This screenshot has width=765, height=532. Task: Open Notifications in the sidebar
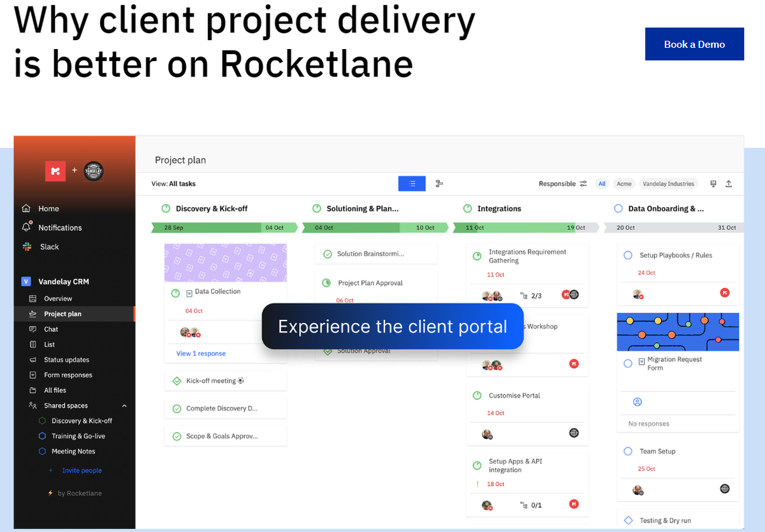[60, 227]
